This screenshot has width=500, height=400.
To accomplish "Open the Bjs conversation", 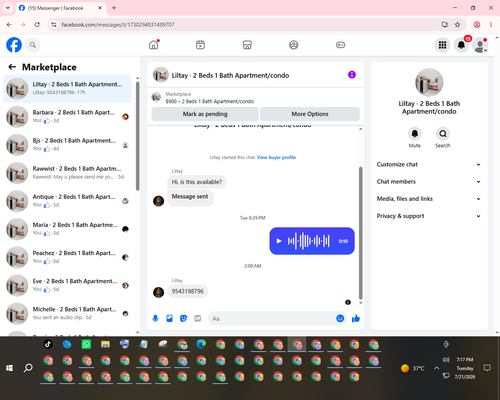I will pos(68,145).
